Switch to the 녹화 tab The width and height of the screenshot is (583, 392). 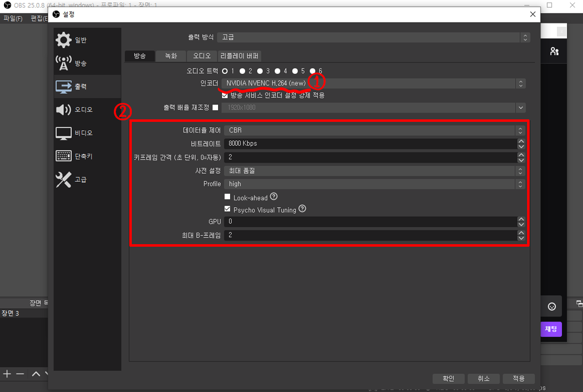(x=171, y=56)
